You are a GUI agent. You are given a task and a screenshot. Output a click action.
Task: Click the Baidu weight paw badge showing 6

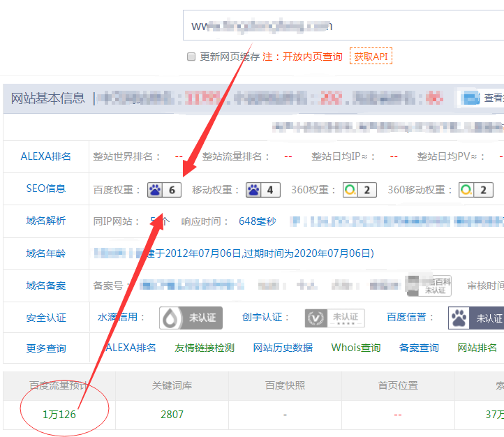click(x=164, y=190)
